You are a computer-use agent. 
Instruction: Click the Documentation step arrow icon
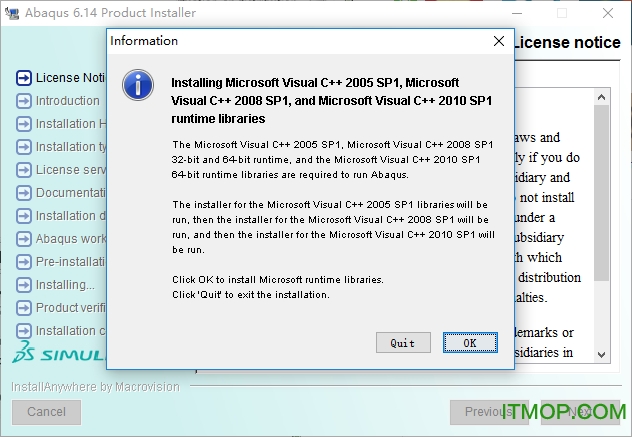click(x=24, y=193)
